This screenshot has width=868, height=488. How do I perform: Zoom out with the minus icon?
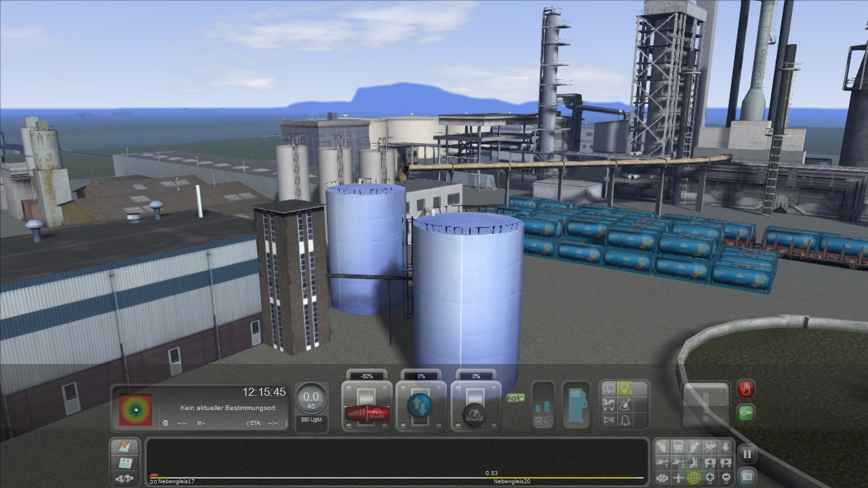click(725, 479)
